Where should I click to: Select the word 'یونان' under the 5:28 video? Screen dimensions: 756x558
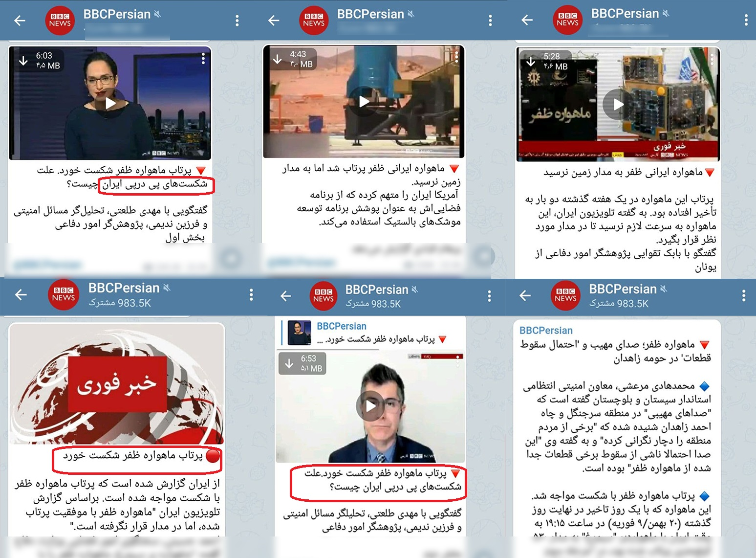[706, 267]
